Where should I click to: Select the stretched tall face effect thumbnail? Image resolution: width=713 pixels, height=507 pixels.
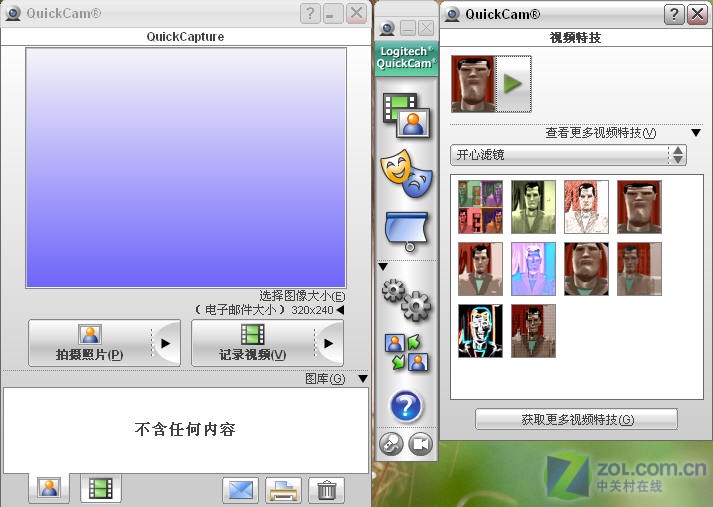(x=639, y=207)
